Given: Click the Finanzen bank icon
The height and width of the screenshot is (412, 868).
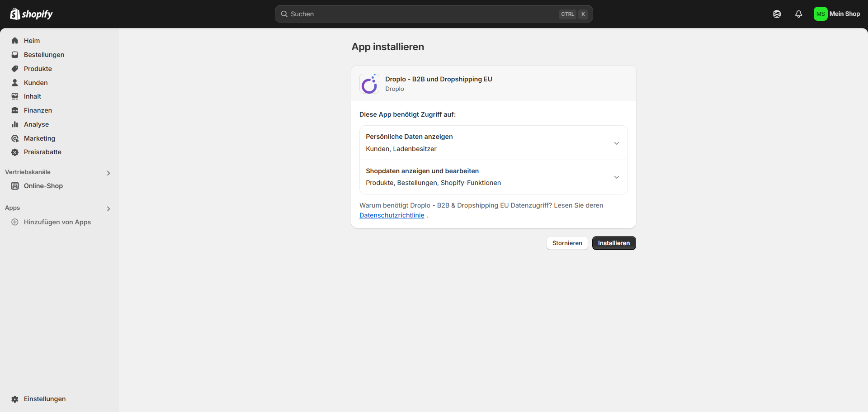Looking at the screenshot, I should [x=15, y=110].
